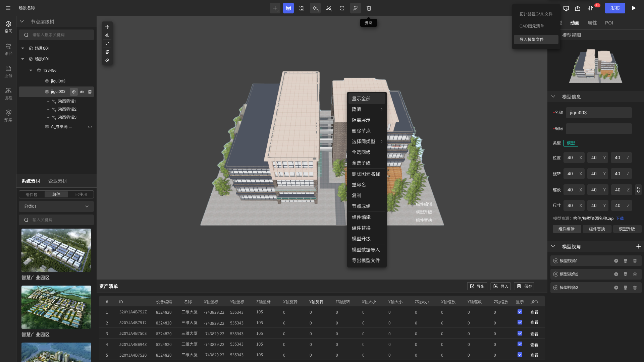Viewport: 644px width, 362px height.
Task: Click the locate icon on jigui003 node
Action: tap(74, 92)
